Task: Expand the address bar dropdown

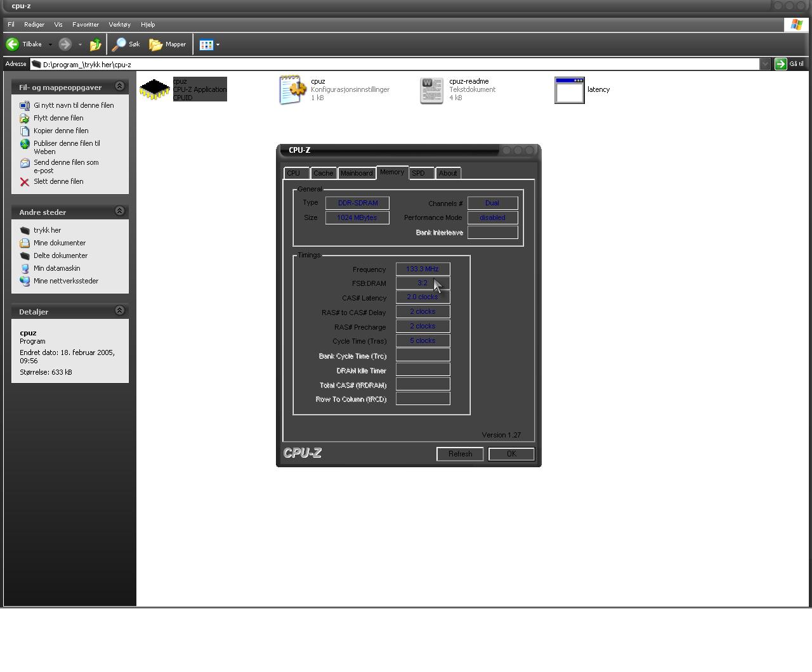Action: (765, 64)
